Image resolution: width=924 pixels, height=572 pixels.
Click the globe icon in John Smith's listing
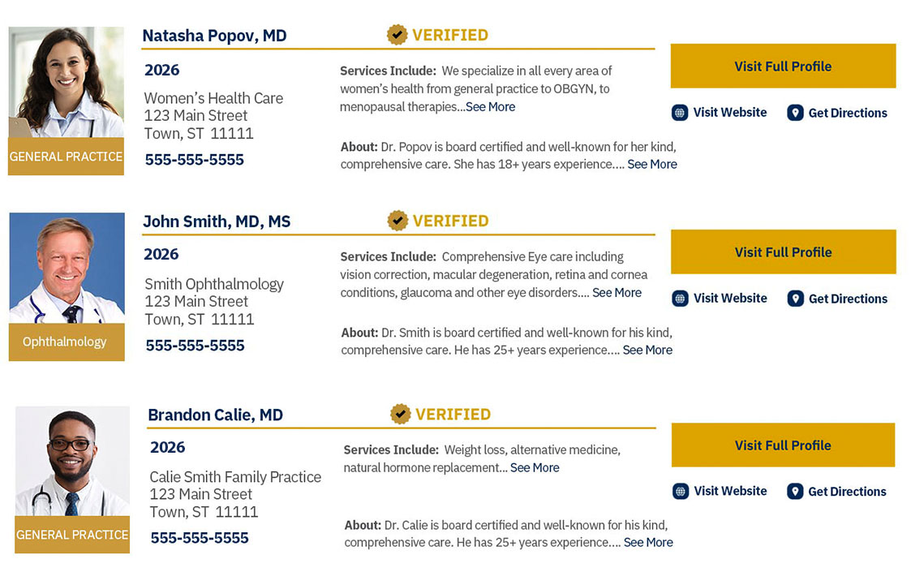coord(681,299)
